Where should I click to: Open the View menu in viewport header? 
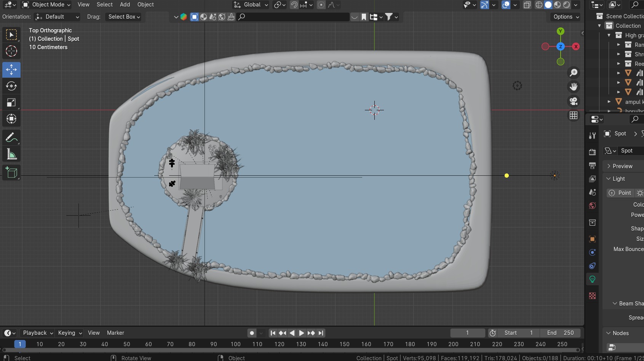click(83, 5)
